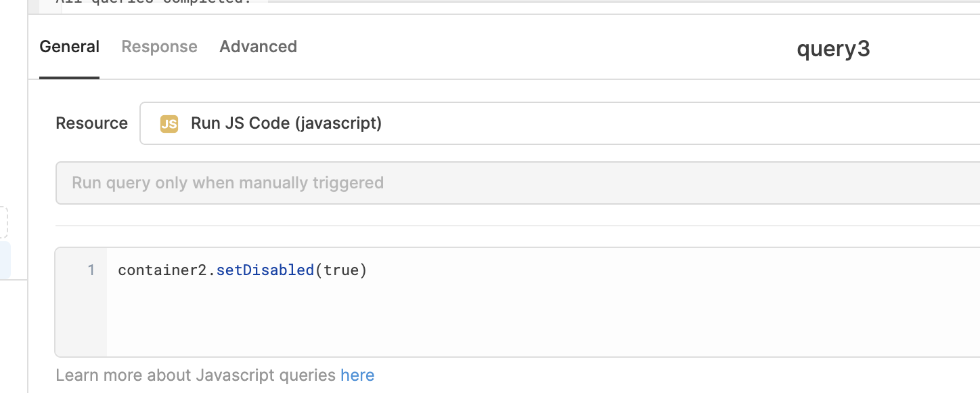Place the cursor on the setDisabled method name

pos(265,270)
